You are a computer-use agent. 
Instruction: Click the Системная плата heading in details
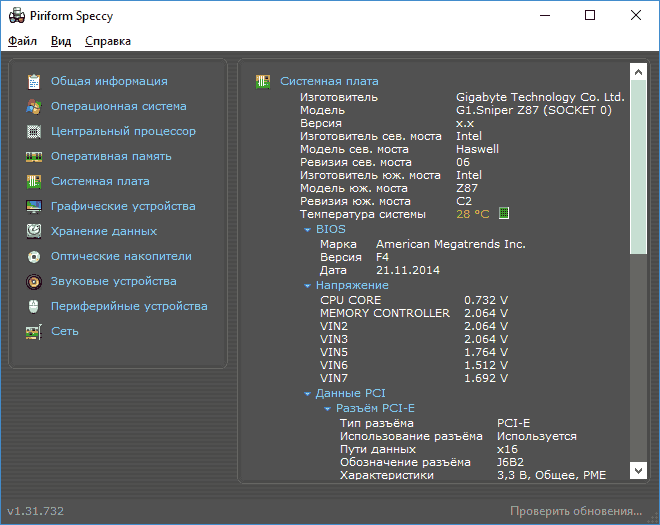click(329, 81)
